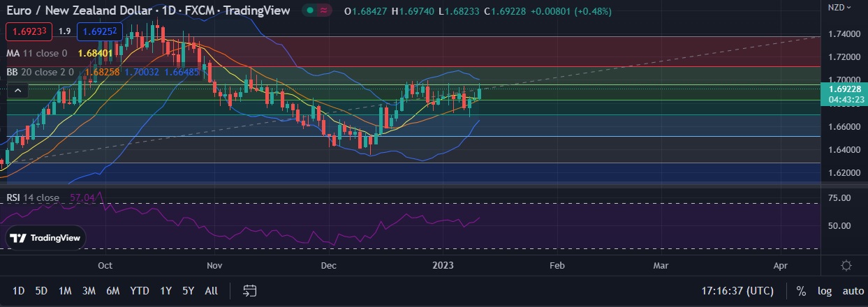
Task: Click the Nov label on time axis
Action: click(x=214, y=266)
